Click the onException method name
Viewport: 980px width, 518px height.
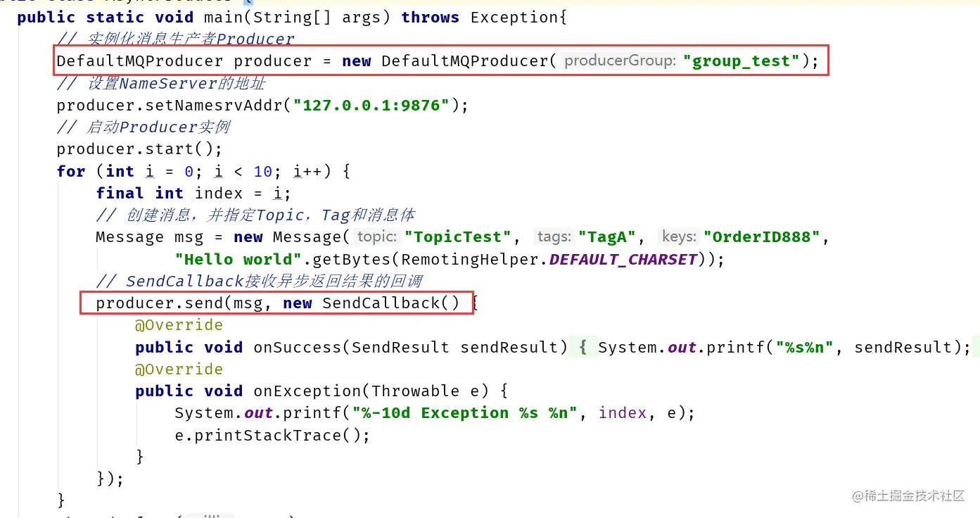307,391
